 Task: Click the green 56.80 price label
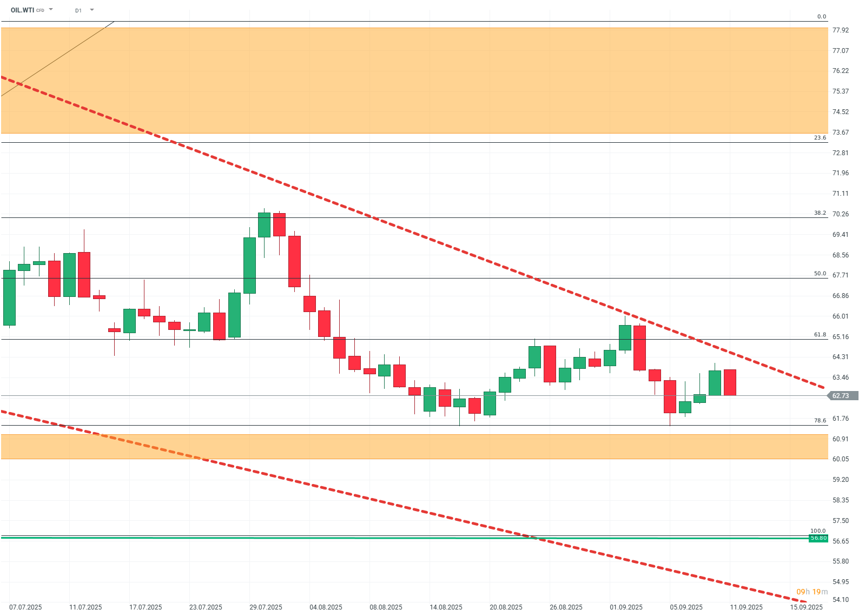818,538
